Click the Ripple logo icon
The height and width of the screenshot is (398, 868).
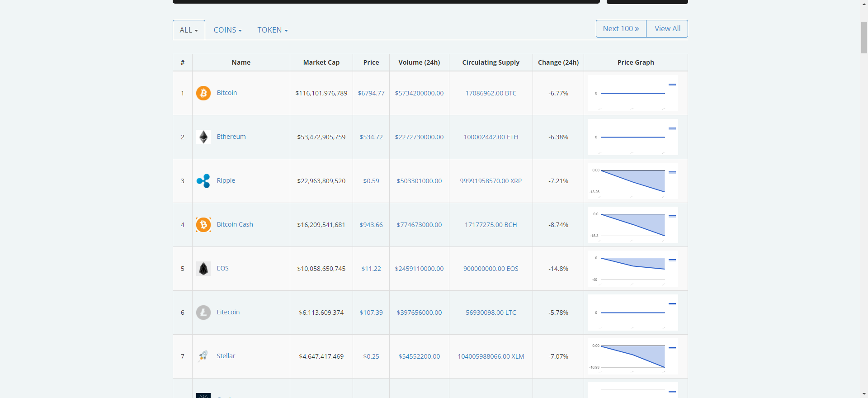click(203, 181)
